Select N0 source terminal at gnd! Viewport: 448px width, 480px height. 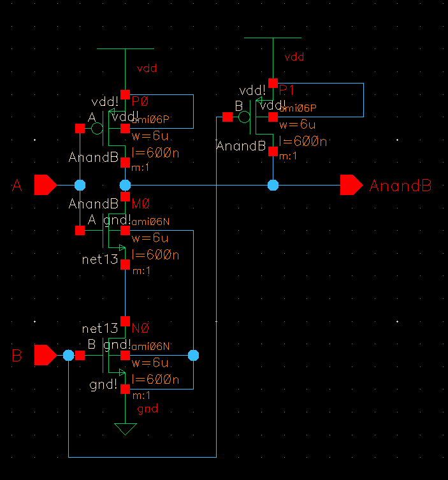[125, 389]
